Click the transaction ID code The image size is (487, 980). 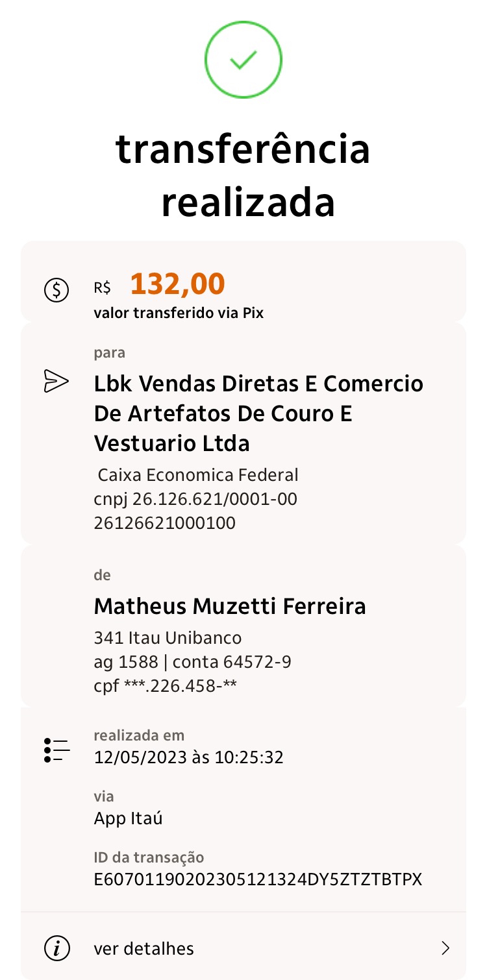[x=258, y=879]
